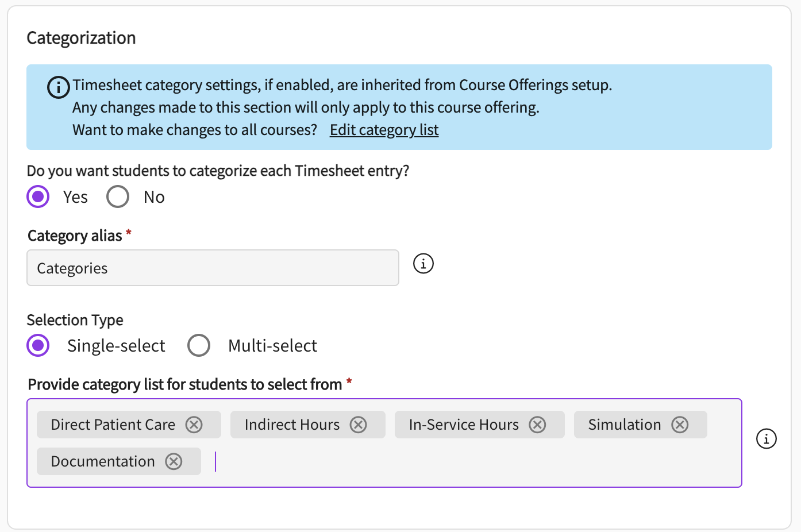Select No for categorizing Timesheet entries
The height and width of the screenshot is (532, 801).
coord(118,197)
